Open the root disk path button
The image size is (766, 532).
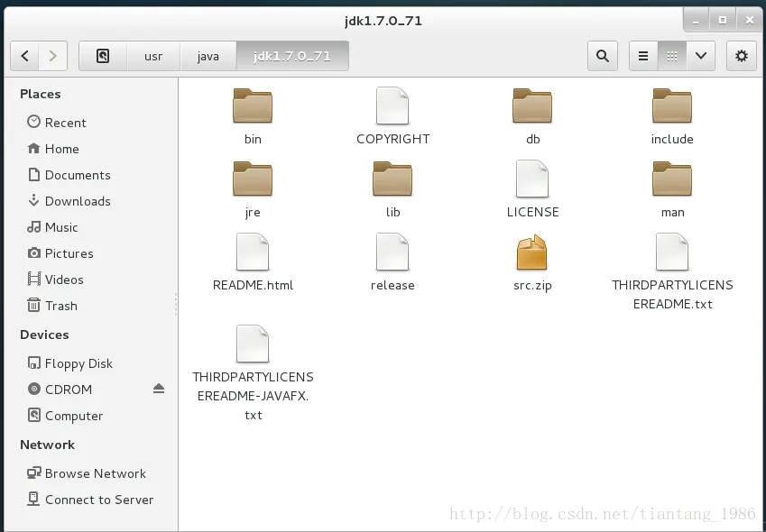tap(103, 56)
